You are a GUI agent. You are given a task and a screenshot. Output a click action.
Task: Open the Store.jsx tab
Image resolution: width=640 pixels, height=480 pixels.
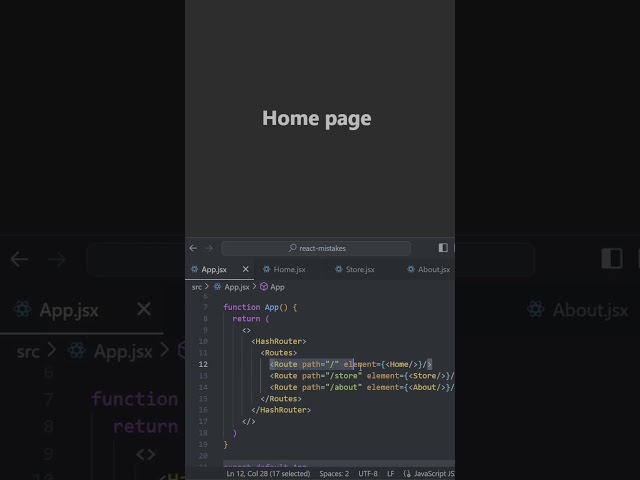[360, 269]
